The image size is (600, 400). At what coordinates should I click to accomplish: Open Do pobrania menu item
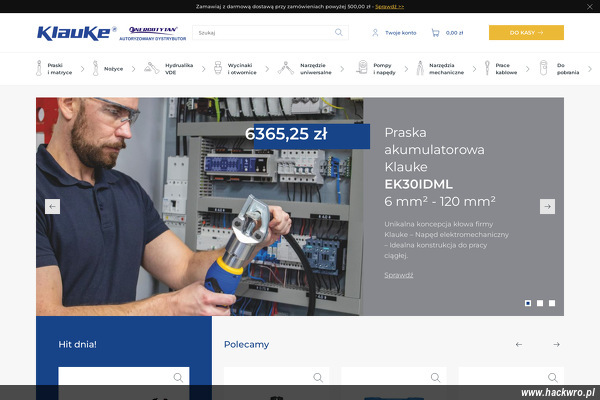tap(568, 69)
